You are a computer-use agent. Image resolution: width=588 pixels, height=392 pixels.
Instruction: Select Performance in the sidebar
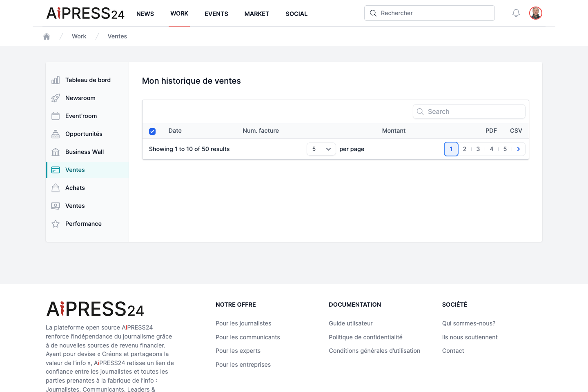[x=87, y=224]
